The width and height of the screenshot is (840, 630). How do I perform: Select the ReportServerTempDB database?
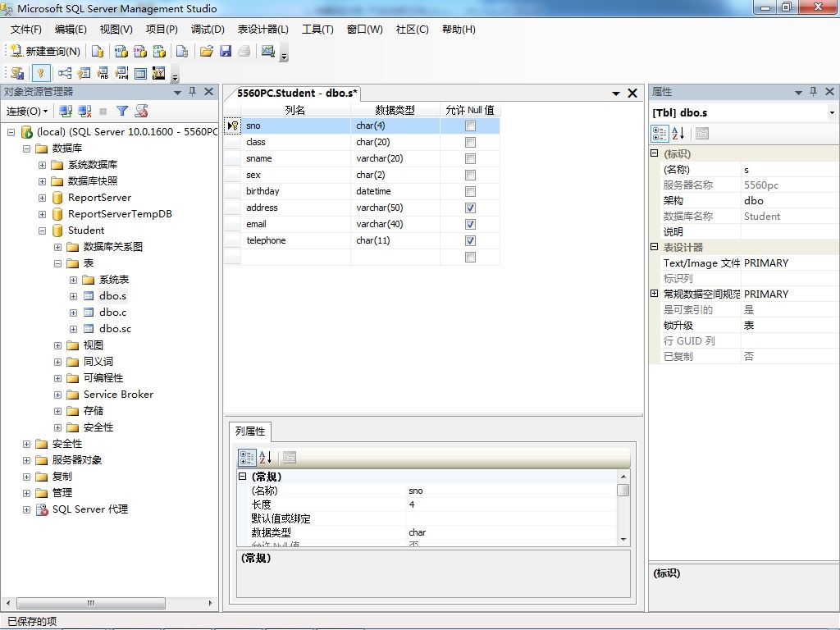pos(120,214)
